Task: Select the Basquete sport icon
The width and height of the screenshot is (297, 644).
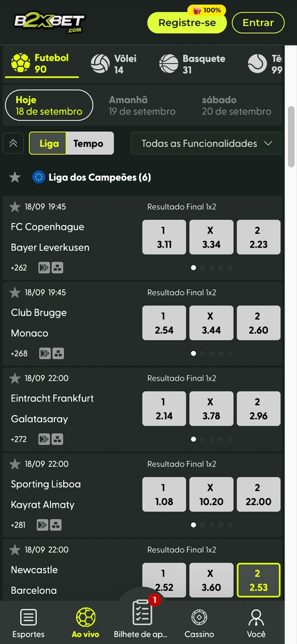Action: coord(169,63)
